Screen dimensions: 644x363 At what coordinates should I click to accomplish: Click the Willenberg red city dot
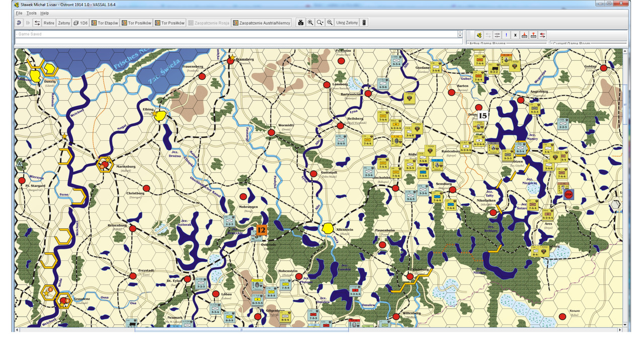396,317
